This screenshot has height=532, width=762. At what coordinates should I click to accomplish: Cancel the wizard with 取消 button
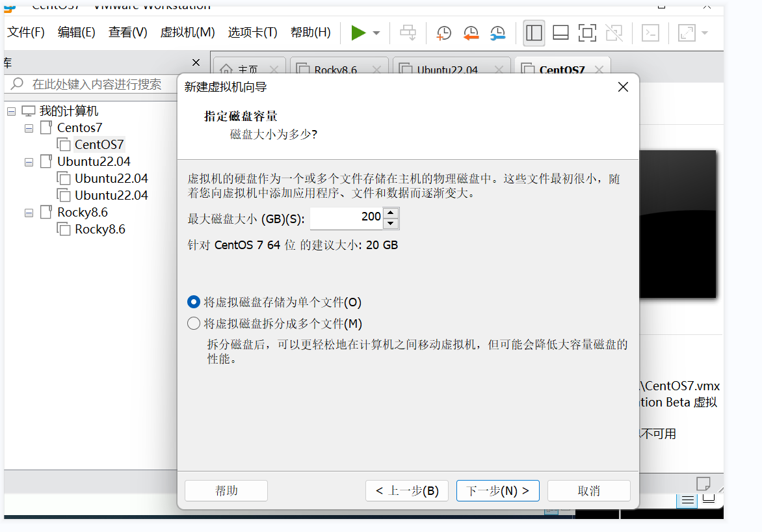tap(588, 490)
